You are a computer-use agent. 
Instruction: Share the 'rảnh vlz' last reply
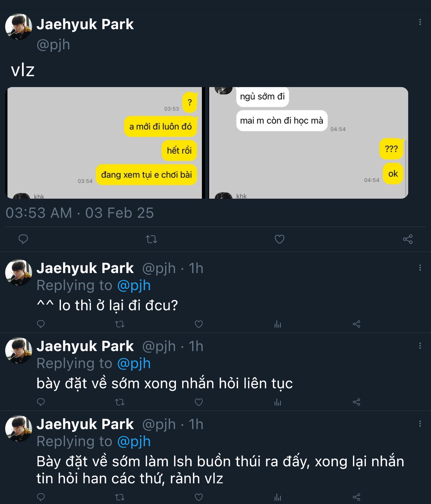tap(356, 497)
